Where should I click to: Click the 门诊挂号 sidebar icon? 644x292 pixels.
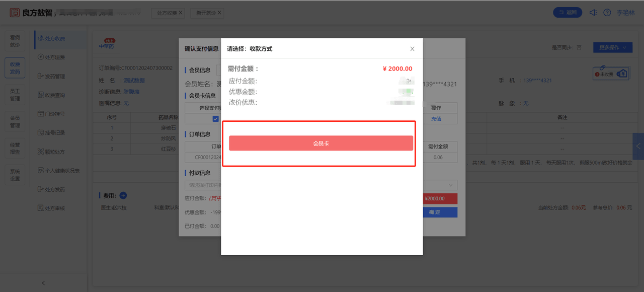[x=41, y=114]
